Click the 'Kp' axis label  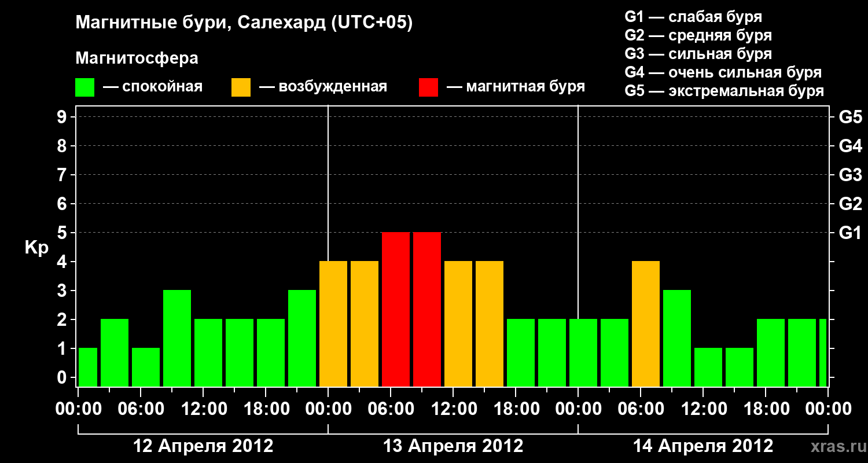tap(36, 248)
